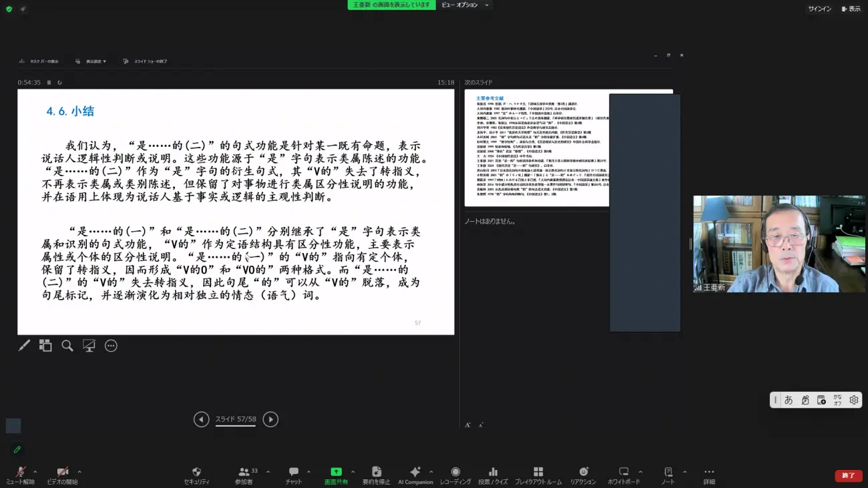Open the ブレイクアウトルーム panel
The height and width of the screenshot is (488, 868).
point(537,475)
